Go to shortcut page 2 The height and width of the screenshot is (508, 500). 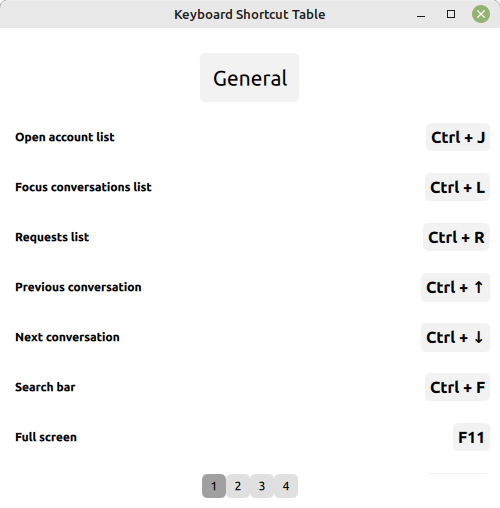[238, 486]
